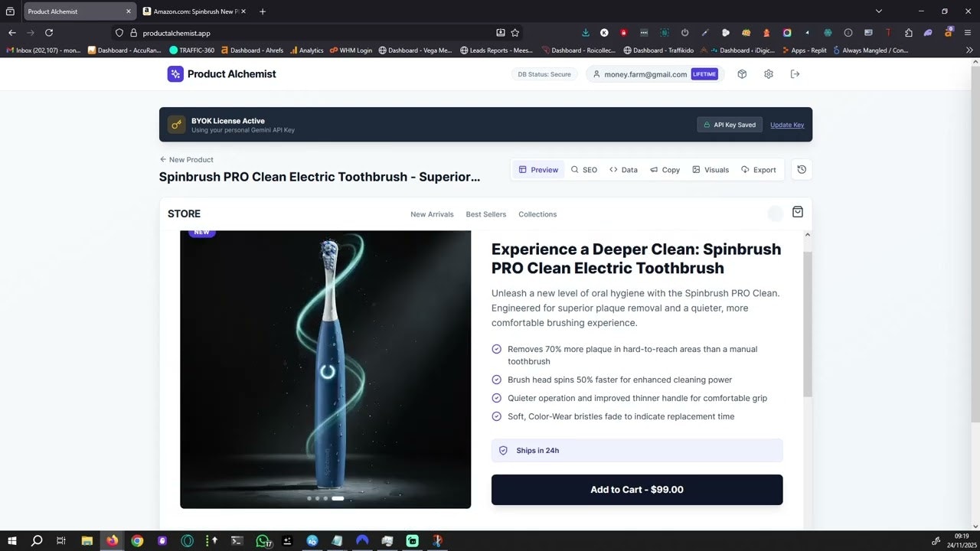Viewport: 980px width, 551px height.
Task: Open Task View from the taskbar
Action: click(x=61, y=541)
